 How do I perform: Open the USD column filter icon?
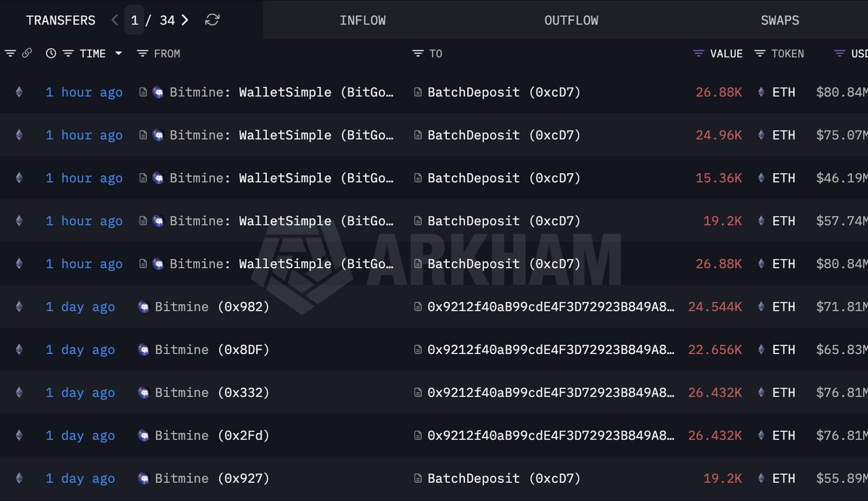coord(839,54)
